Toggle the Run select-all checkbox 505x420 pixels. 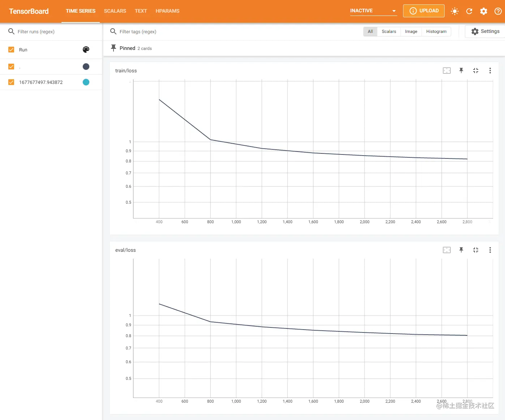click(x=11, y=50)
